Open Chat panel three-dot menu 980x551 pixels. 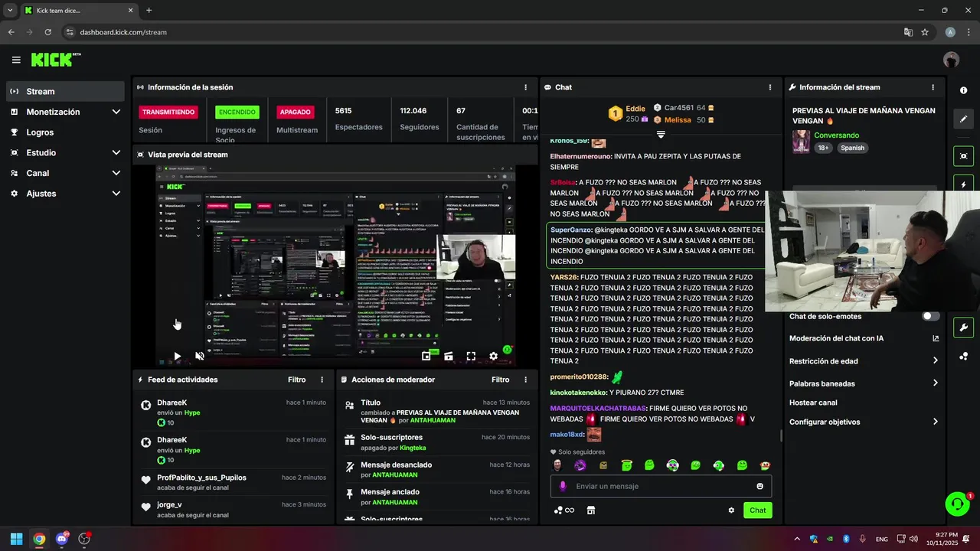point(769,87)
